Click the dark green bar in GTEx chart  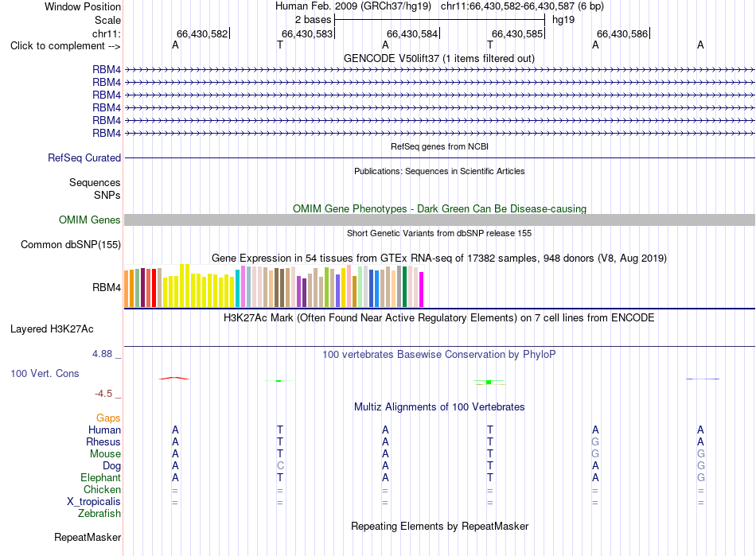[x=404, y=286]
